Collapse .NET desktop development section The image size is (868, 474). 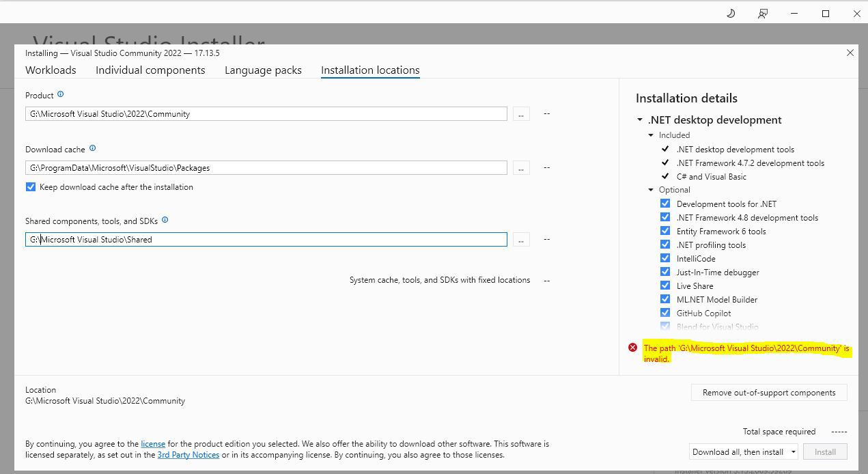[640, 120]
